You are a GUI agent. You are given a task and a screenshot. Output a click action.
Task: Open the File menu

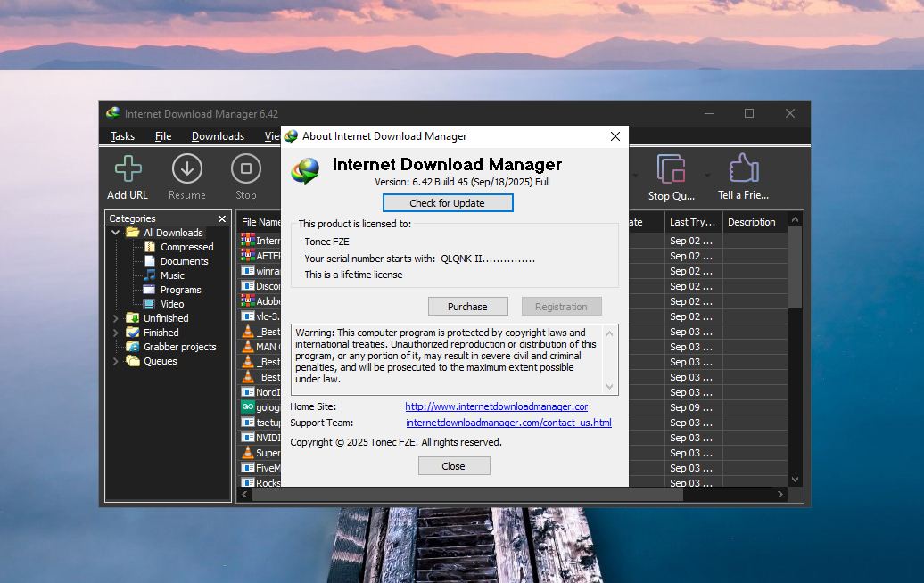(x=163, y=136)
